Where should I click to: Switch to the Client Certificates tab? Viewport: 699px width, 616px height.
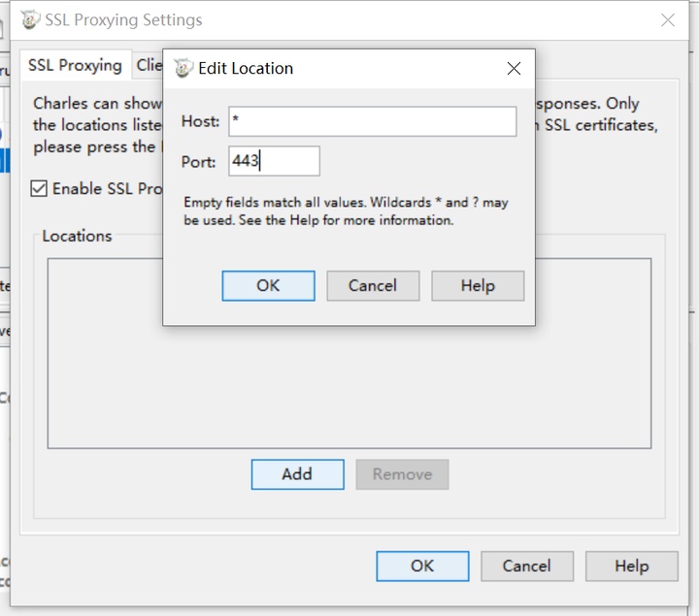coord(148,65)
